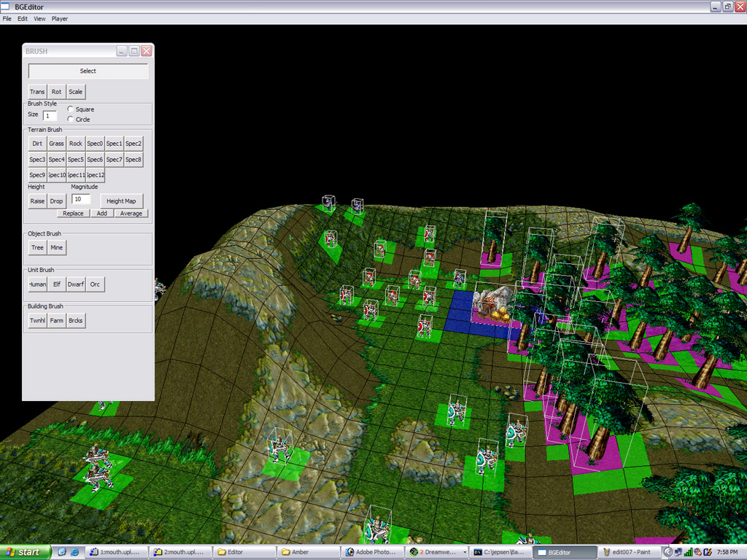This screenshot has width=747, height=560.
Task: Activate the Rot transform mode
Action: click(x=56, y=92)
